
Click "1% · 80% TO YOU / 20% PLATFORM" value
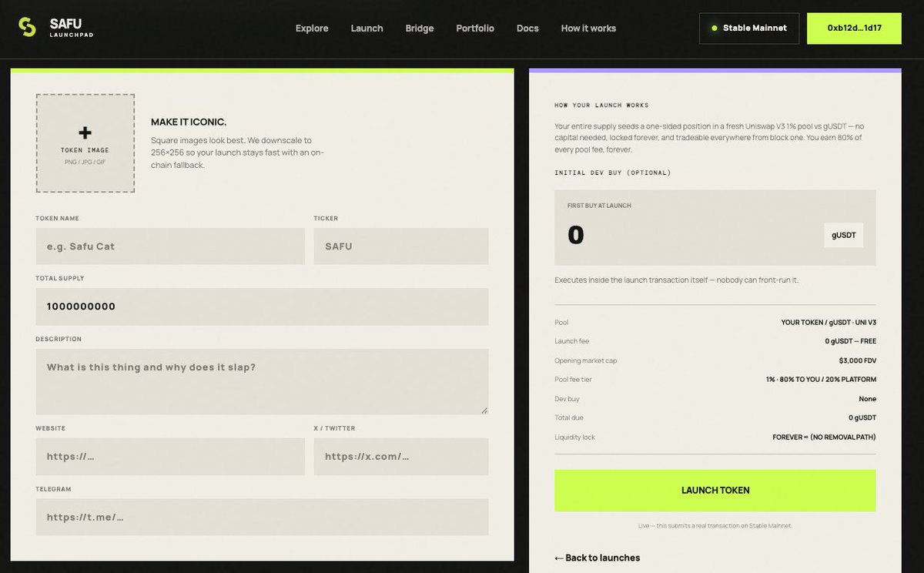[821, 380]
